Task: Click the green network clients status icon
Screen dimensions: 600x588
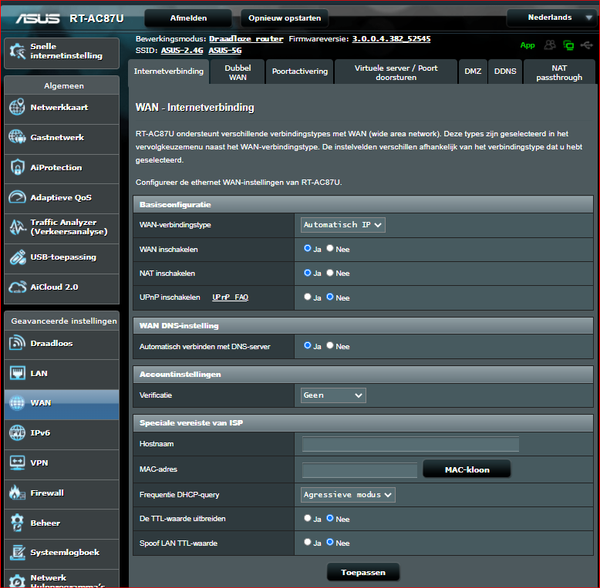Action: pos(569,45)
